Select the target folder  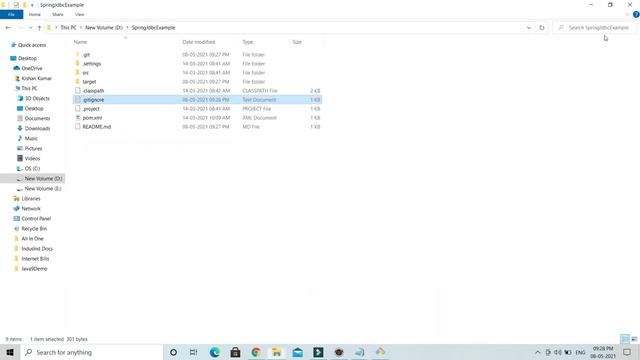(x=197, y=82)
